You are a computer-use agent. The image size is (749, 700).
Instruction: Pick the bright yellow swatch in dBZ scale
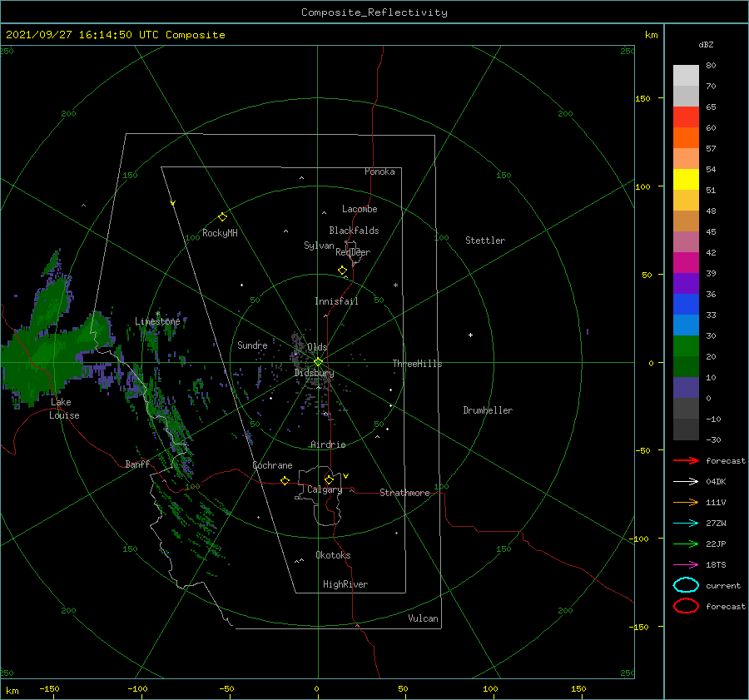686,179
